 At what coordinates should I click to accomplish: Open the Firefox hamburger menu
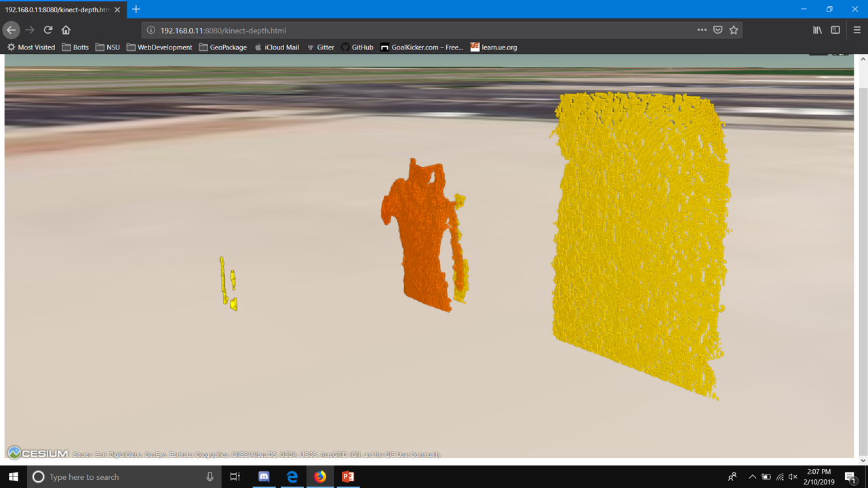click(857, 30)
